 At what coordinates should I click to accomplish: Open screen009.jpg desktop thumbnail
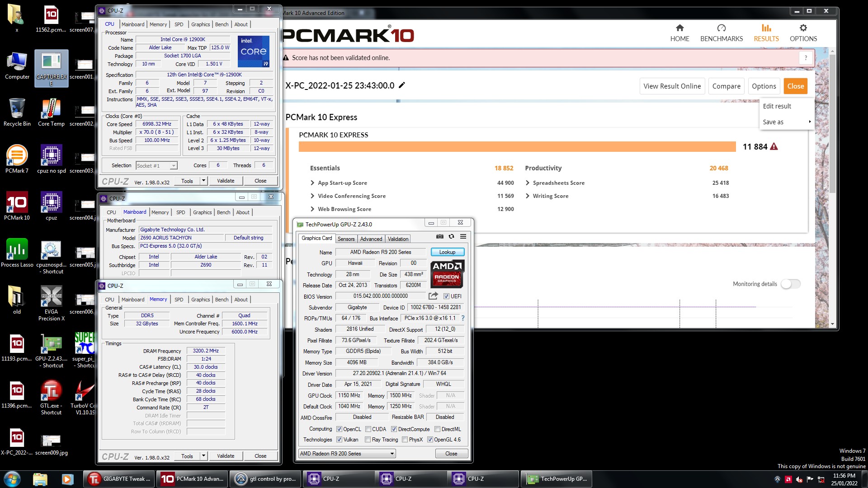pyautogui.click(x=51, y=445)
